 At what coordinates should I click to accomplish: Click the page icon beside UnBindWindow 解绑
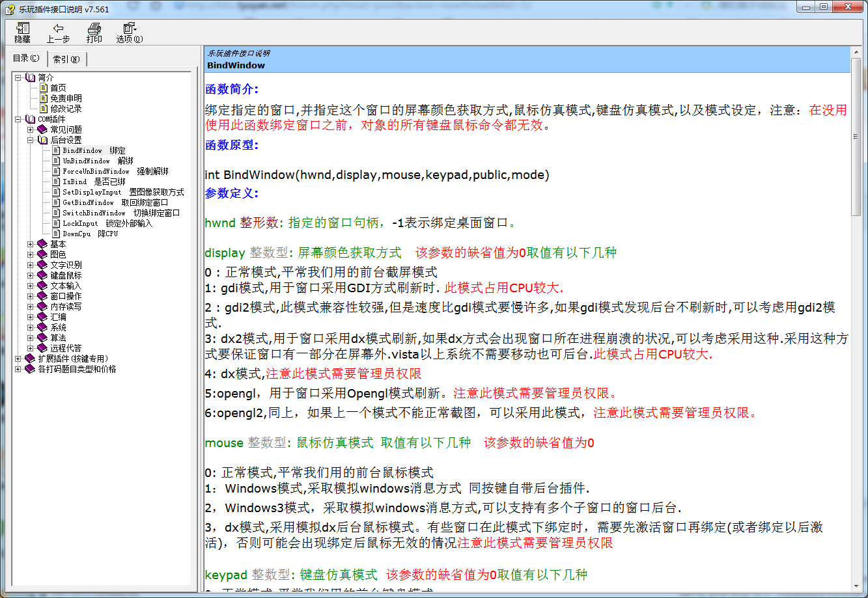[x=56, y=161]
